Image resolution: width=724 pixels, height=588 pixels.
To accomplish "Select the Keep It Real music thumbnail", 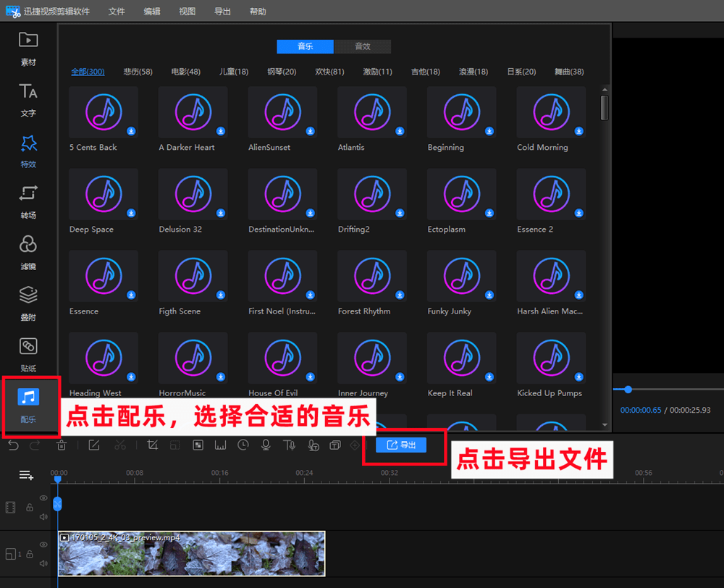I will 461,358.
